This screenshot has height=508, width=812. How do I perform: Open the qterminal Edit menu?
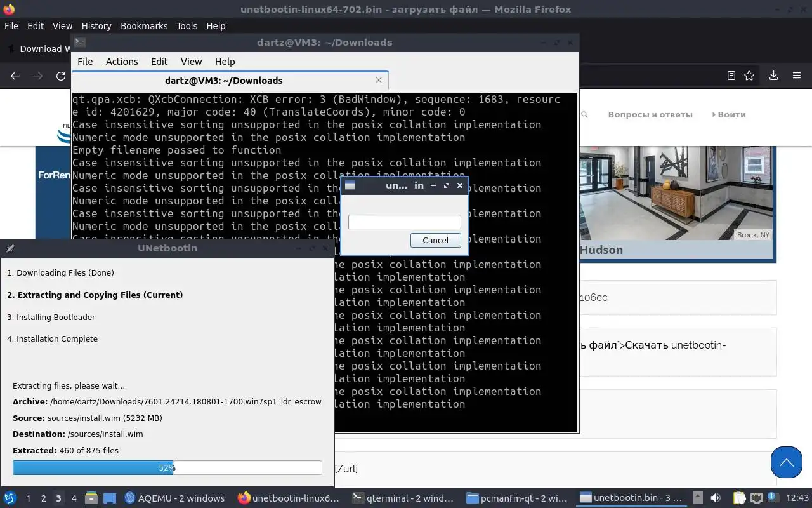pos(159,62)
